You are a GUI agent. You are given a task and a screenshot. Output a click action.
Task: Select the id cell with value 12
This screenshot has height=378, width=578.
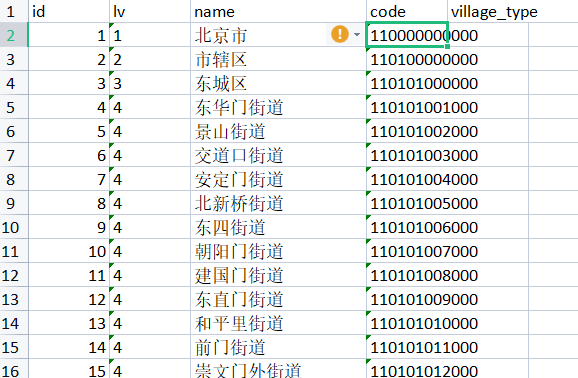coord(69,299)
